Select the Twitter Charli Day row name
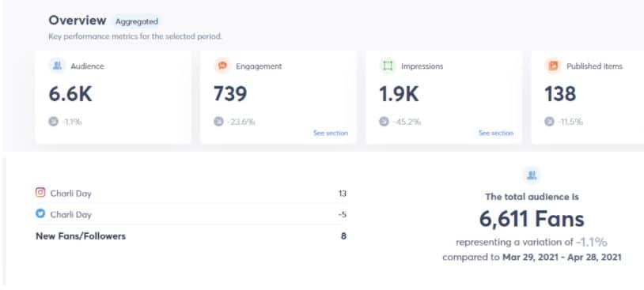The width and height of the screenshot is (644, 290). coord(70,214)
